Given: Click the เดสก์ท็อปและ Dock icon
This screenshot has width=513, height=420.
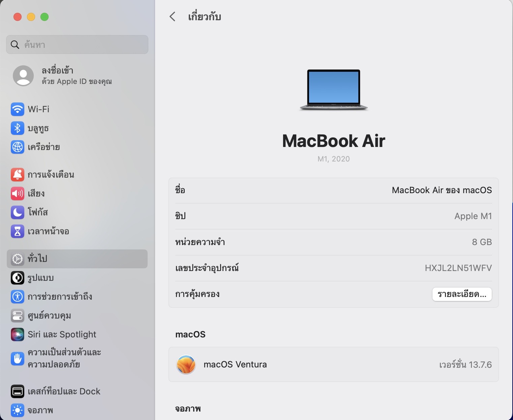Looking at the screenshot, I should click(x=18, y=391).
